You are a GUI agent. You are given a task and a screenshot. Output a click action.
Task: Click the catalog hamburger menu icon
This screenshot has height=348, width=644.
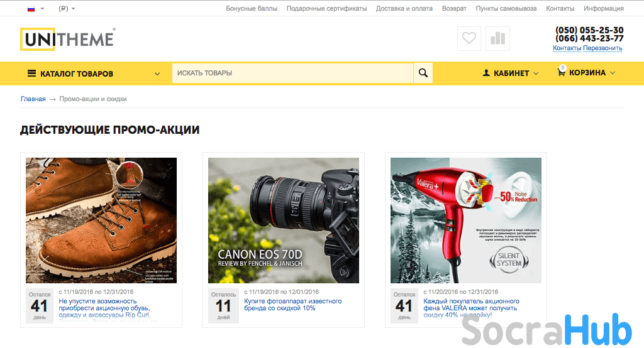(31, 73)
